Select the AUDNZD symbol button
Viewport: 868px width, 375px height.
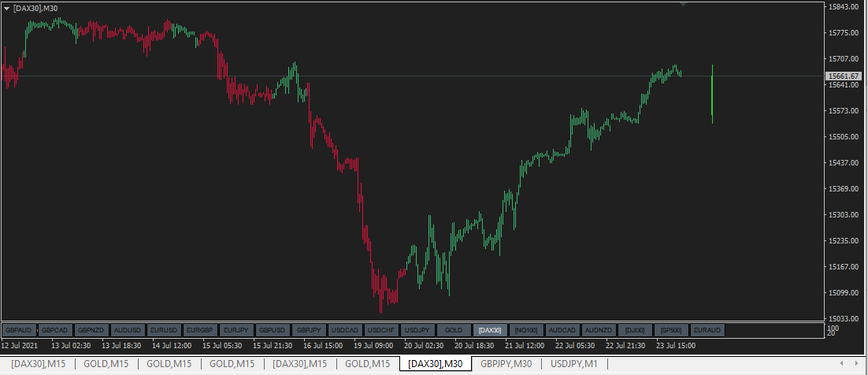tap(599, 330)
